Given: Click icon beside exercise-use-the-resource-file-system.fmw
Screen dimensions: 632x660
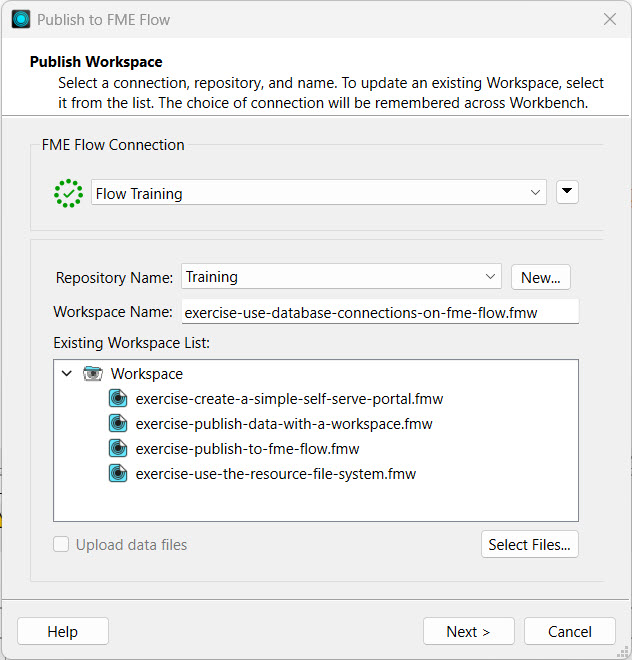Looking at the screenshot, I should (119, 474).
